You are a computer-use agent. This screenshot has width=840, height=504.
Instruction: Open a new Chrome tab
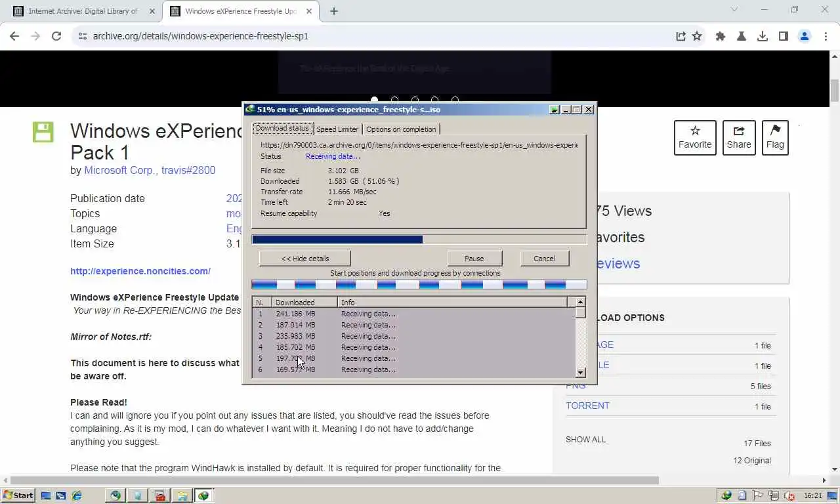(x=333, y=11)
